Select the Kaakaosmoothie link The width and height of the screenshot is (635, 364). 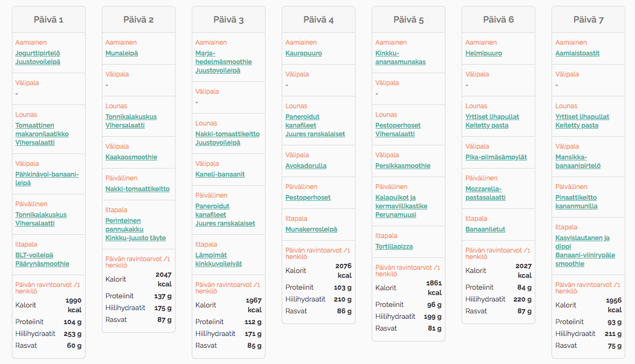click(131, 157)
